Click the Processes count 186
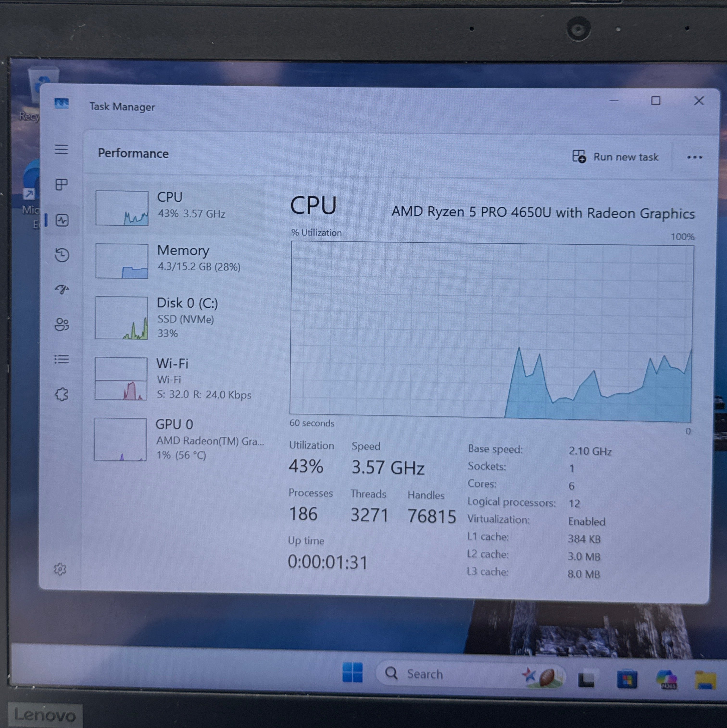 pos(303,514)
